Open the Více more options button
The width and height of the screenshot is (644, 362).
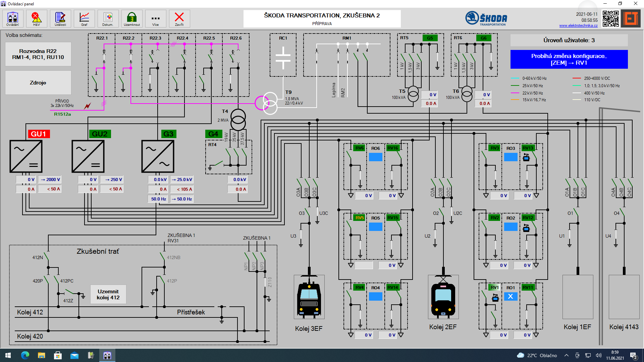[x=156, y=18]
